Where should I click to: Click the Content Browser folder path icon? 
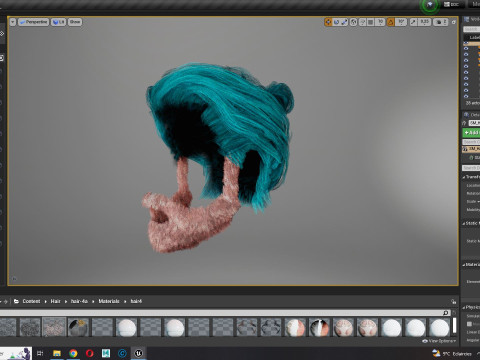16,301
